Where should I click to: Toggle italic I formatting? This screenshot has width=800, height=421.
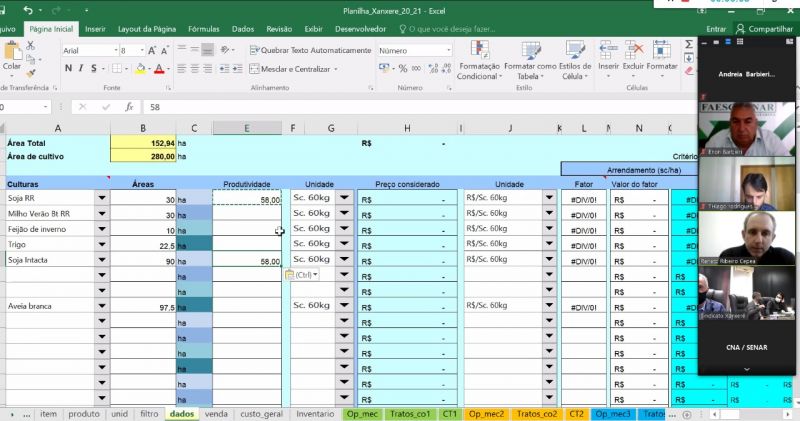coord(81,68)
